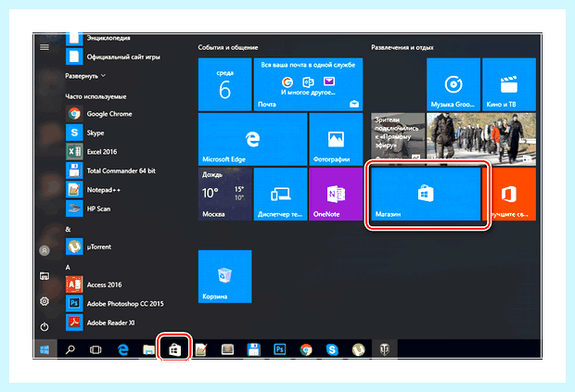The height and width of the screenshot is (392, 575).
Task: Click the Store icon in taskbar
Action: 174,350
